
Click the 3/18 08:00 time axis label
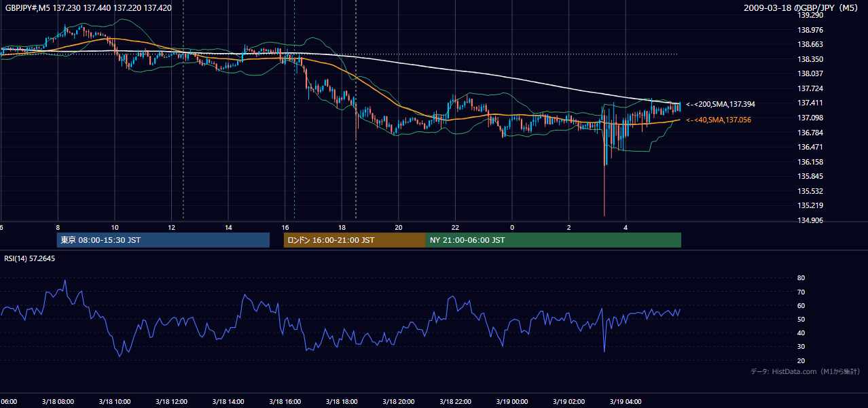coord(58,402)
